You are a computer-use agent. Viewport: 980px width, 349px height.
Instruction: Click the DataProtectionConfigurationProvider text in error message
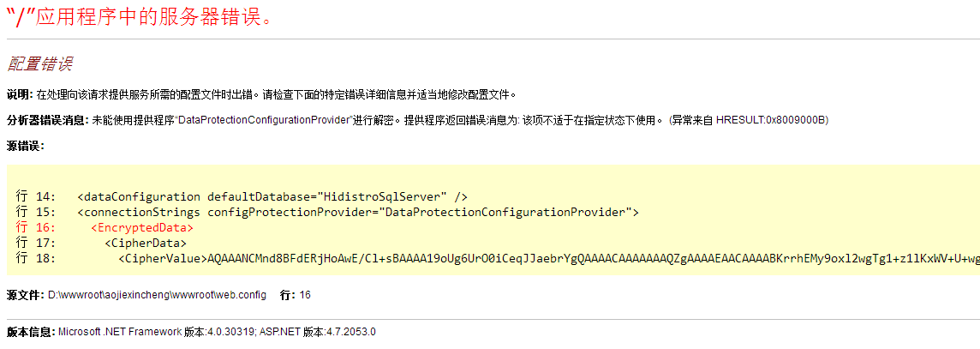[264, 119]
